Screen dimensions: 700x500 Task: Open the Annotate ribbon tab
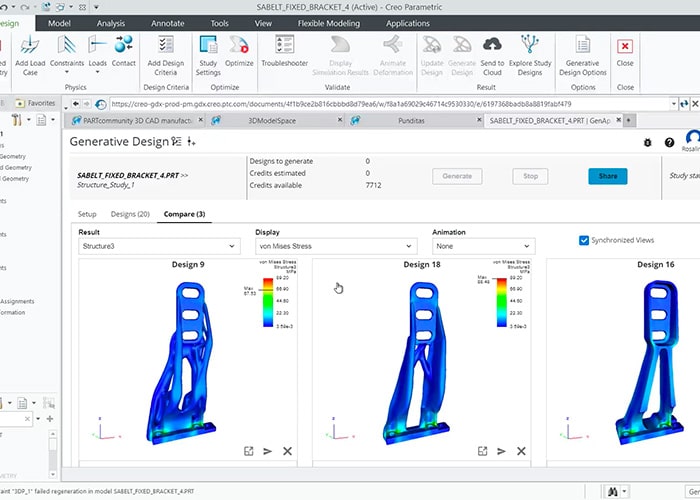(167, 23)
